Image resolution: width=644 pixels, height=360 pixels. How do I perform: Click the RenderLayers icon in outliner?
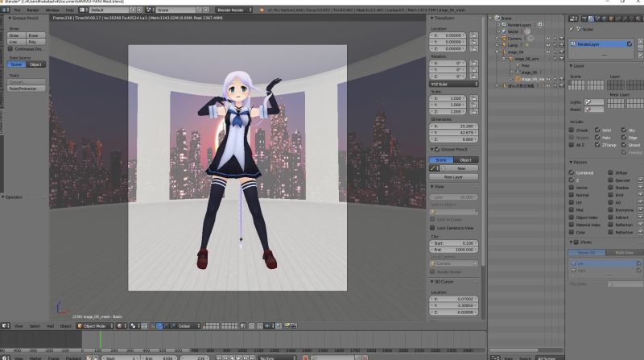[x=505, y=25]
